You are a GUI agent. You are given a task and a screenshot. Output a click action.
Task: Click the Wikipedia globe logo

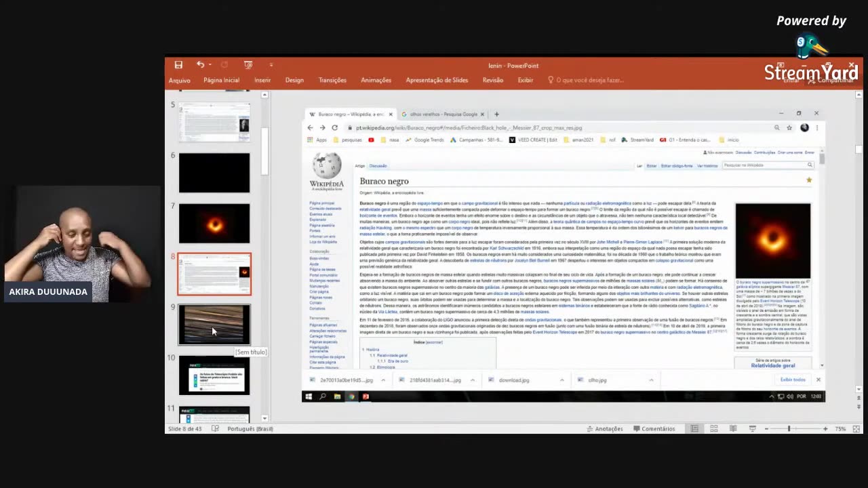tap(327, 166)
